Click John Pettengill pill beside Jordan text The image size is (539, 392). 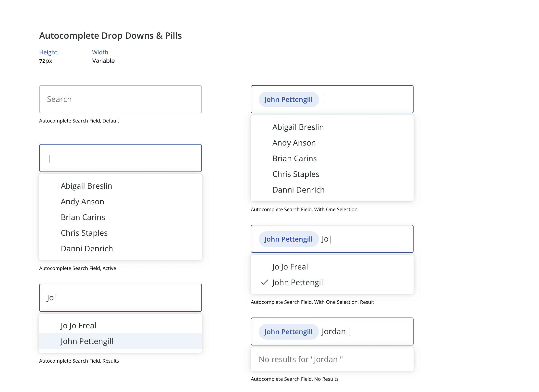pos(288,332)
